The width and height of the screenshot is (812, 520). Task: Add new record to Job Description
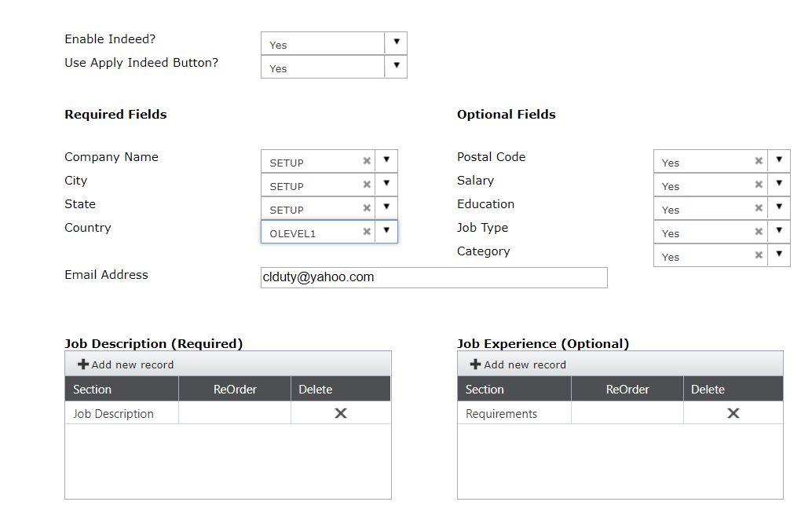pyautogui.click(x=126, y=364)
